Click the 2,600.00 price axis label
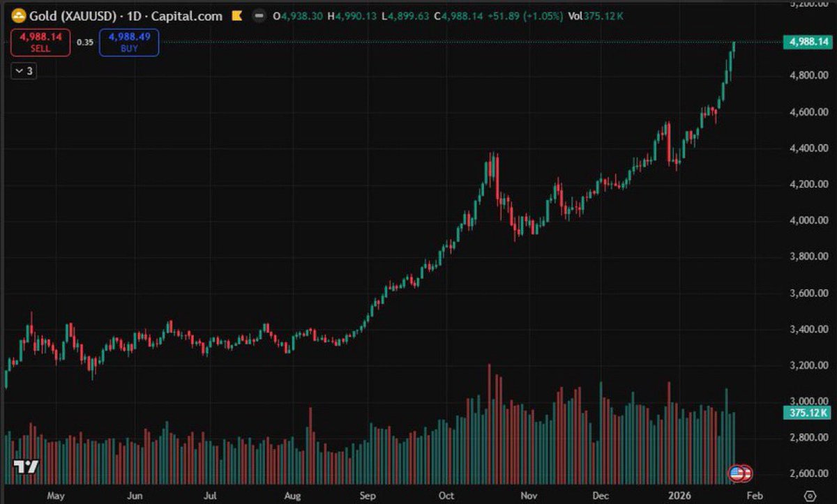The width and height of the screenshot is (837, 504). click(x=809, y=474)
